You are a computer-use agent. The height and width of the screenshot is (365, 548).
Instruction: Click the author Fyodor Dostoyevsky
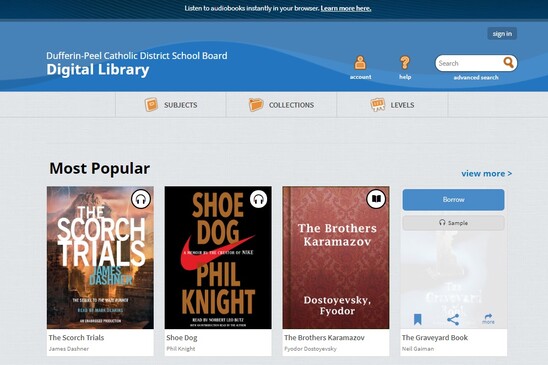tap(310, 349)
